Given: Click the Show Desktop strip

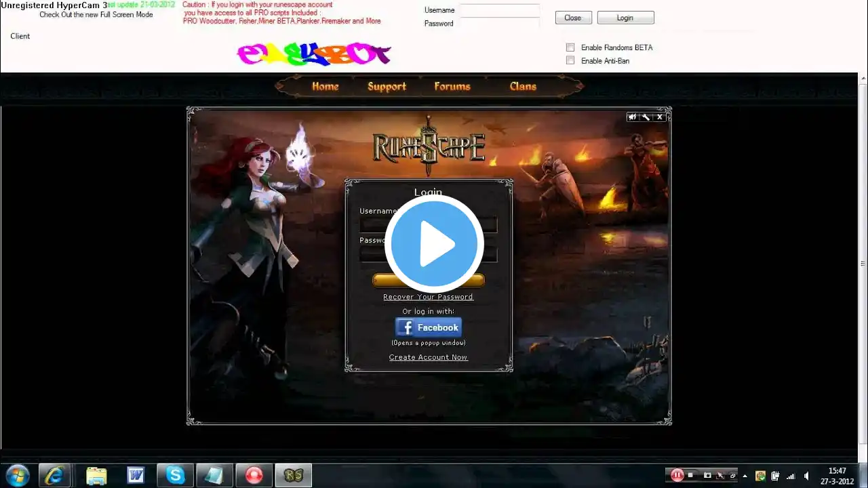Looking at the screenshot, I should pos(863,475).
